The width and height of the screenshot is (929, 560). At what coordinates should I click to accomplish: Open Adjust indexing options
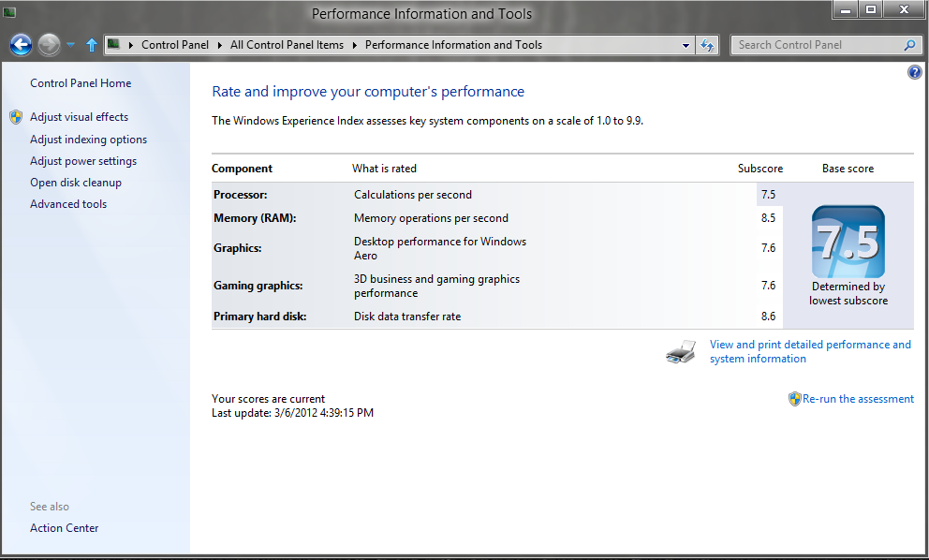click(88, 140)
